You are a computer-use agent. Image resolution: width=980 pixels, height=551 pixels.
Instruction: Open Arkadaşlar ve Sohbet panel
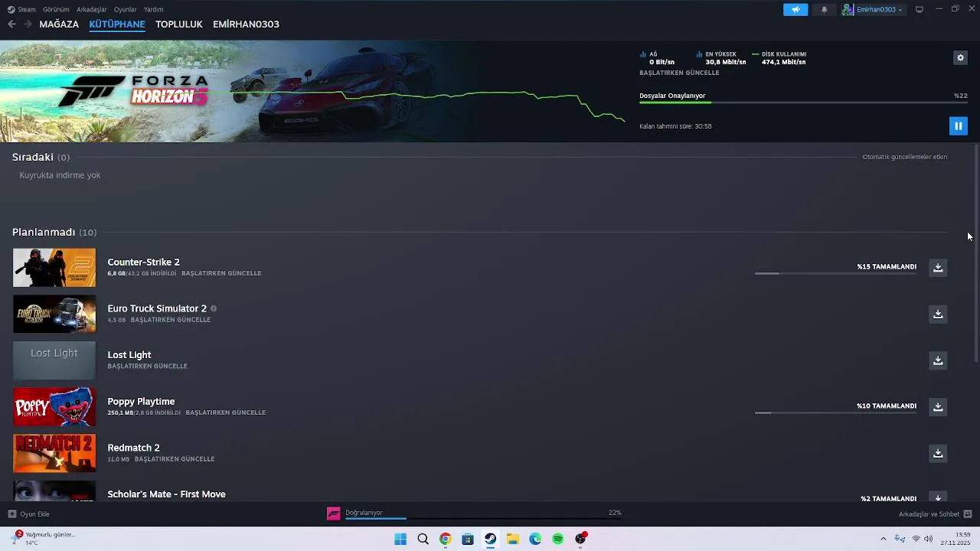coord(935,514)
